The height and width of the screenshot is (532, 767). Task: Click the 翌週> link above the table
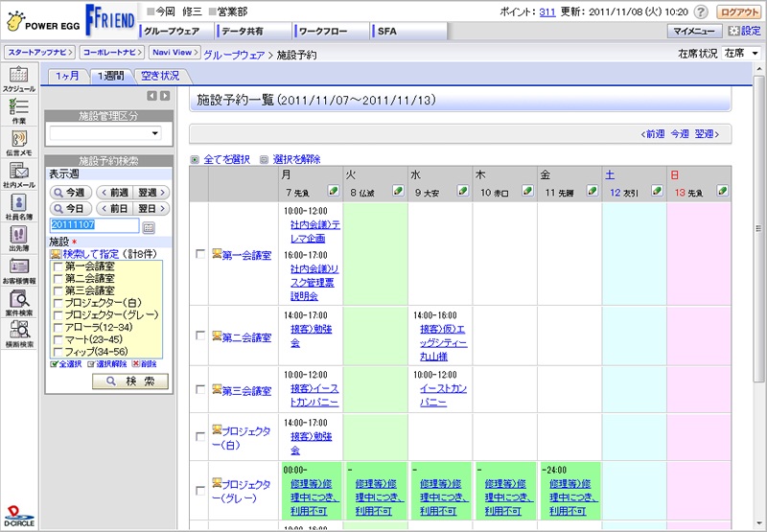tap(707, 134)
